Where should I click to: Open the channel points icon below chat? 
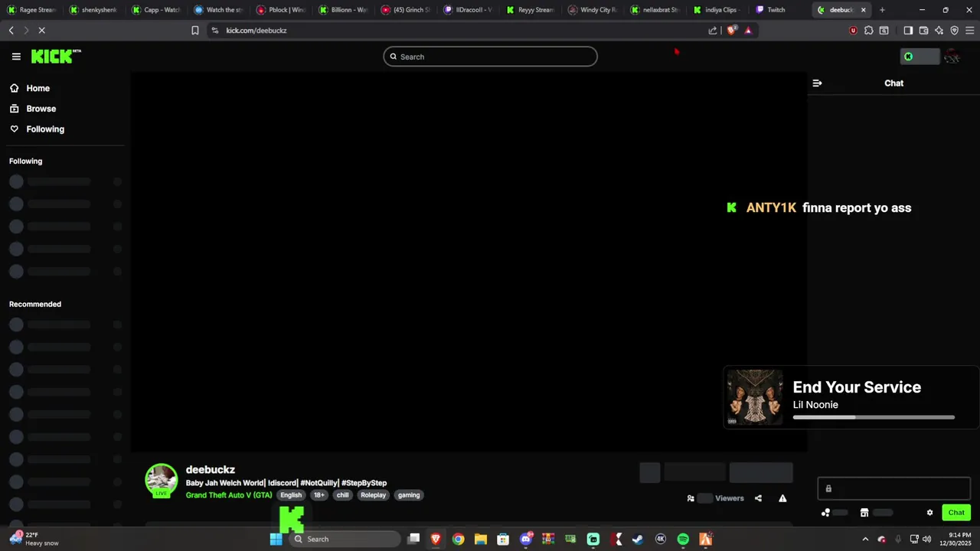point(825,513)
